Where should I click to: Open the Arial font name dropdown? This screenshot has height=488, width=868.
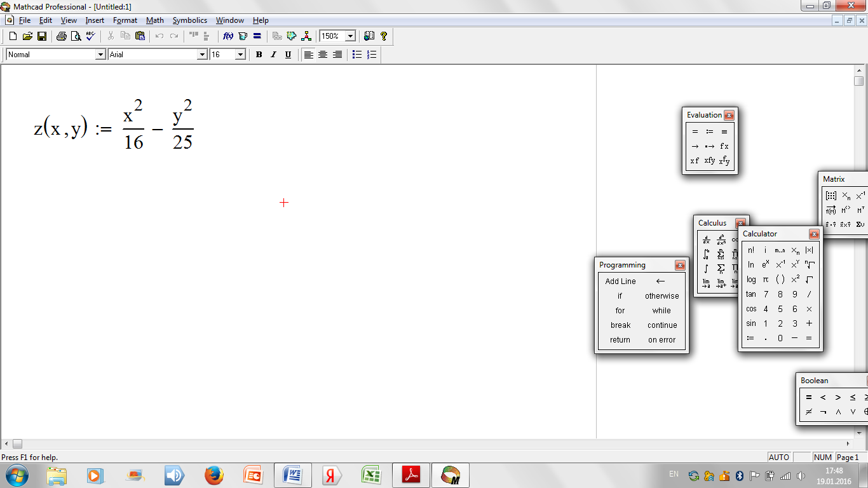coord(203,55)
